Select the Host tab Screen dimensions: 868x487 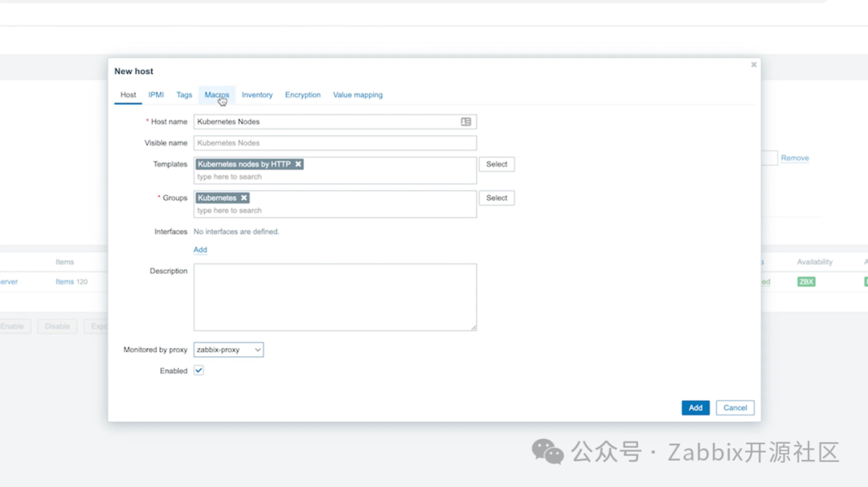128,95
